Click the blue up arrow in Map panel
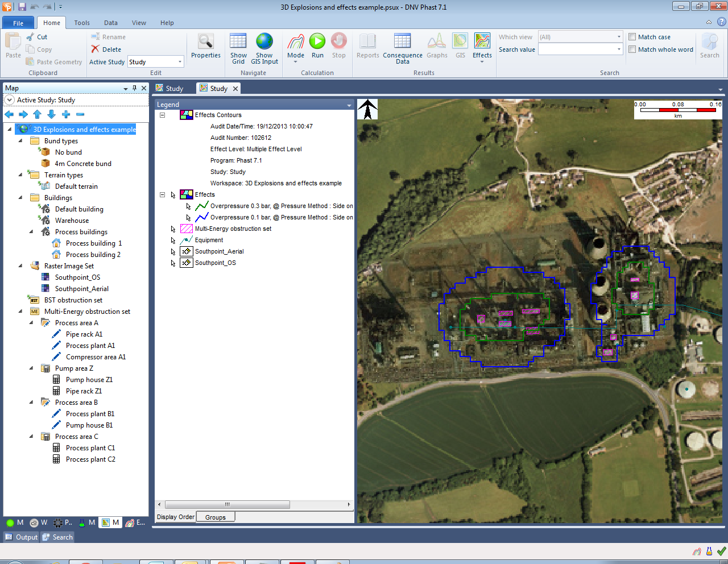 [x=38, y=114]
